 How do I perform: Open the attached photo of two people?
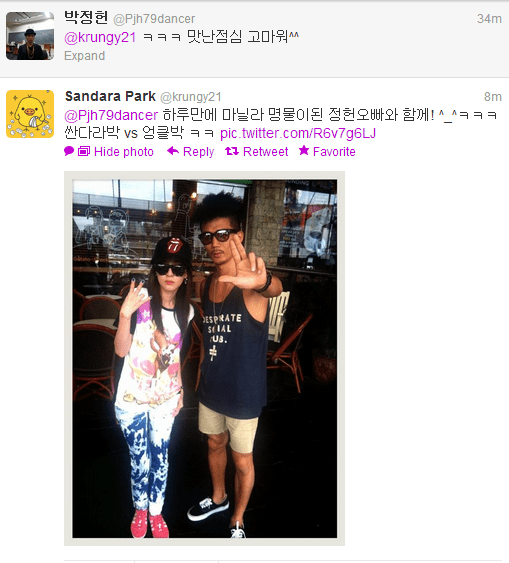click(x=205, y=358)
